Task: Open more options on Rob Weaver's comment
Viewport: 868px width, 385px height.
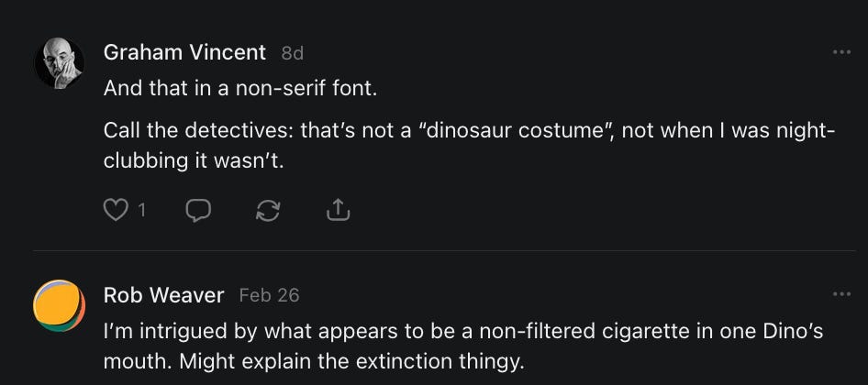Action: tap(841, 294)
